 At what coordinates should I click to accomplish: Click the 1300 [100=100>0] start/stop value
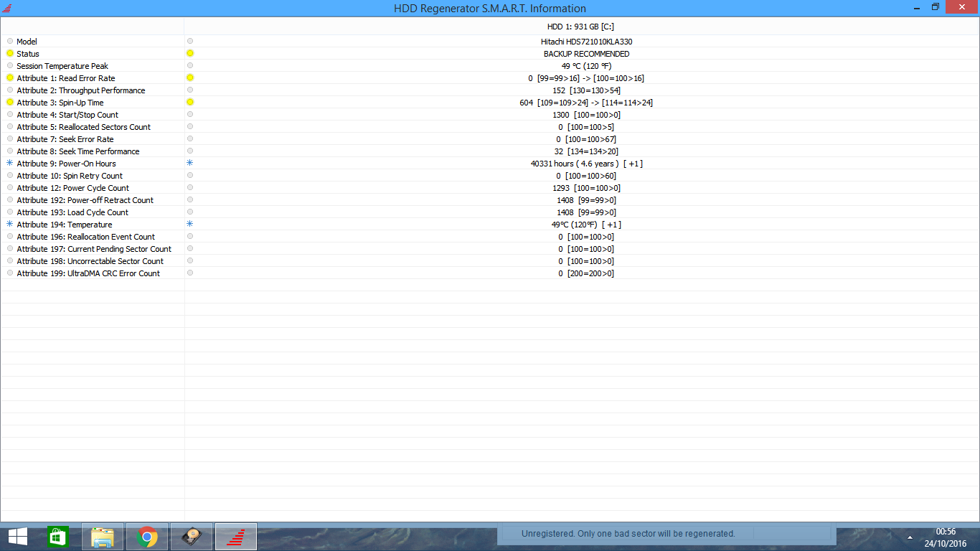click(x=586, y=115)
